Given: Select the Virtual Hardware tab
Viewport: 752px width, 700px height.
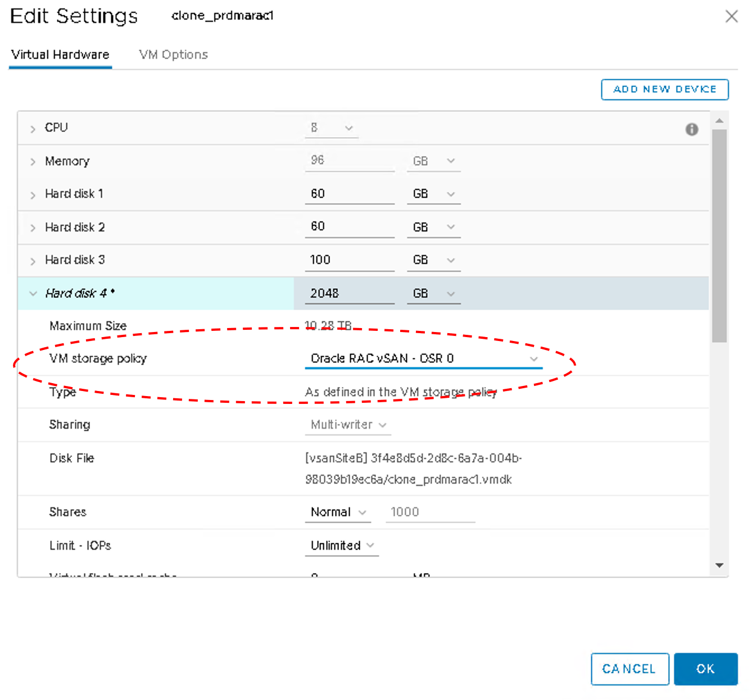Looking at the screenshot, I should [x=60, y=54].
